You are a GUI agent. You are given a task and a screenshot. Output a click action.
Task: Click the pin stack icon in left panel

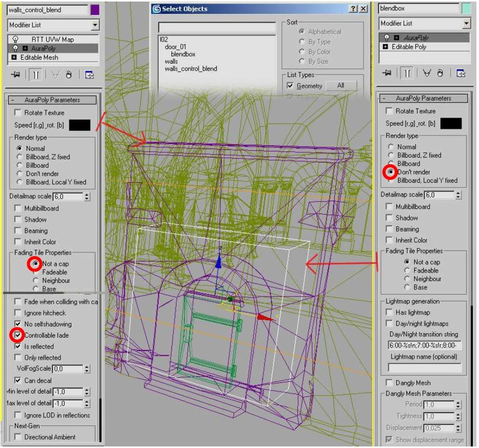(15, 74)
